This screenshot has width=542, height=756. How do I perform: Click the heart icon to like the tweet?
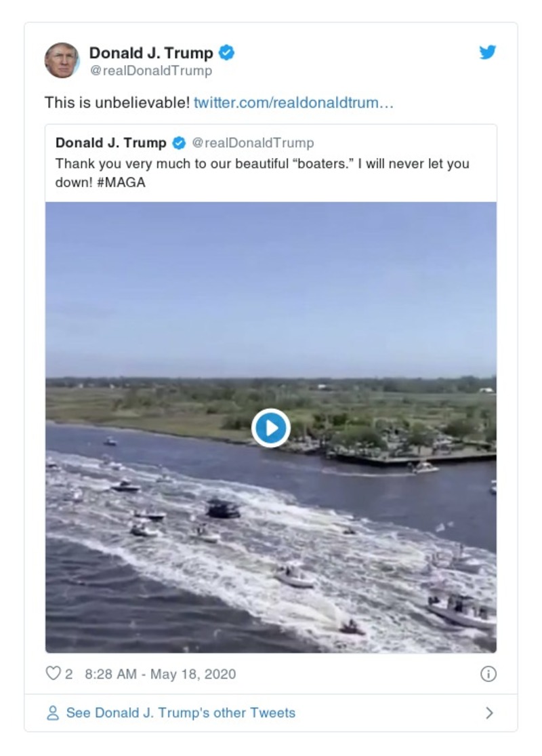[52, 673]
